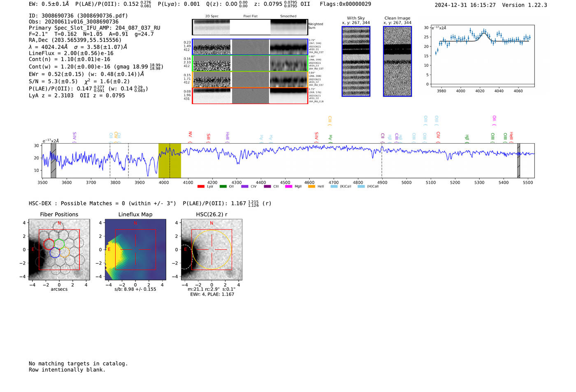Click the magenta MgII legend swatch
The image size is (576, 392).
(289, 186)
